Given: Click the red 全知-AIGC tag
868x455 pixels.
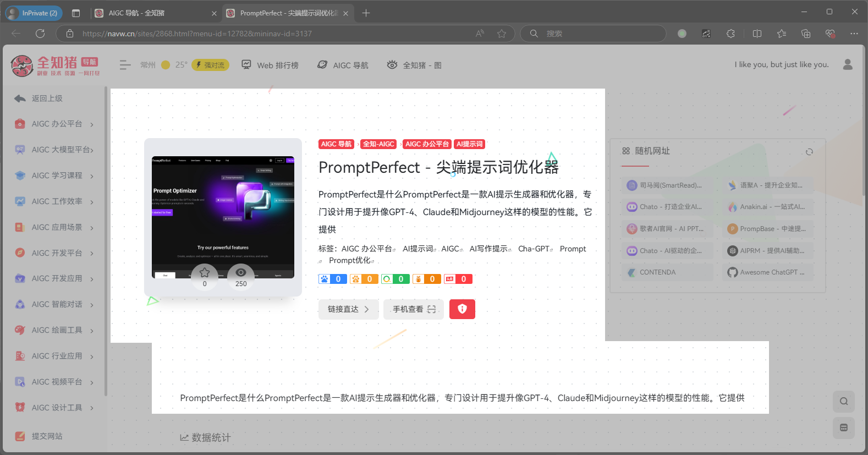Looking at the screenshot, I should click(x=378, y=144).
